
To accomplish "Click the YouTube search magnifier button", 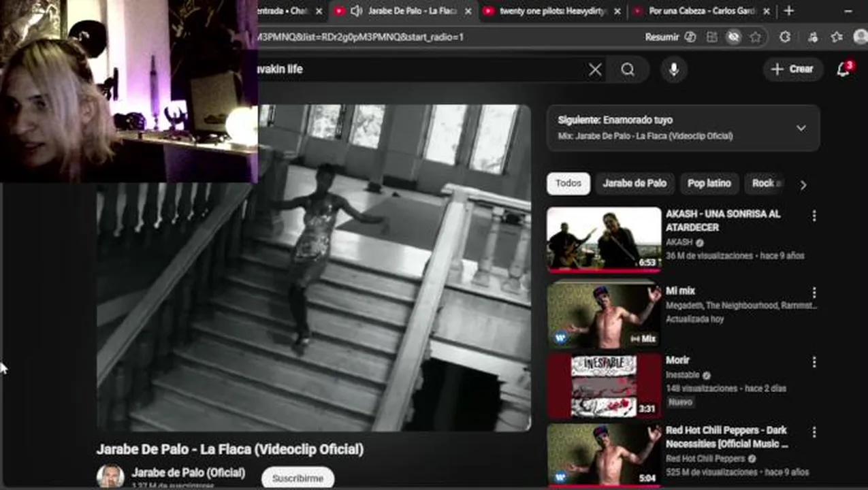I will (628, 69).
